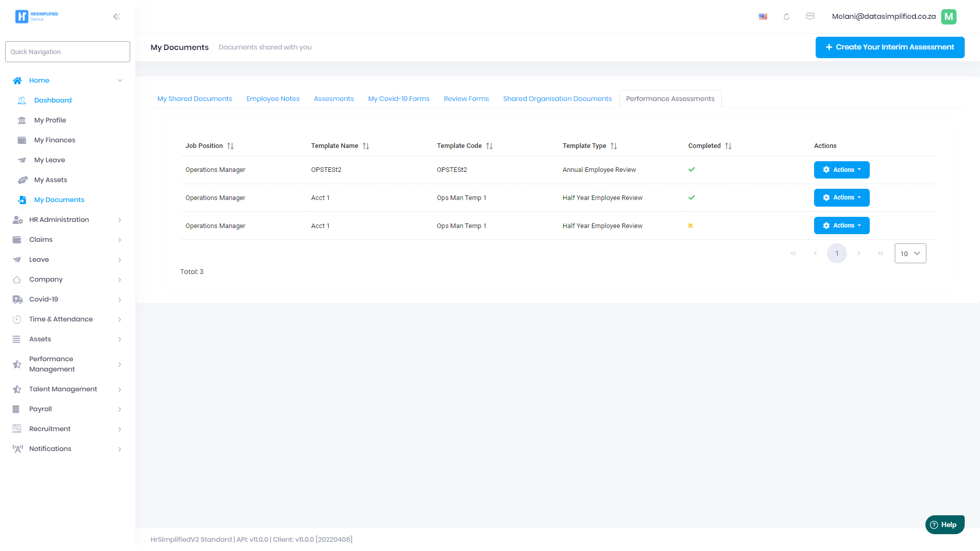Sort table by Completed column arrows

(728, 146)
